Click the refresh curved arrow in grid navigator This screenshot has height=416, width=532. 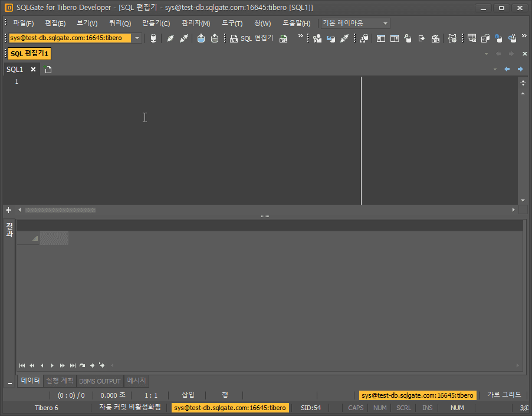[x=82, y=365]
